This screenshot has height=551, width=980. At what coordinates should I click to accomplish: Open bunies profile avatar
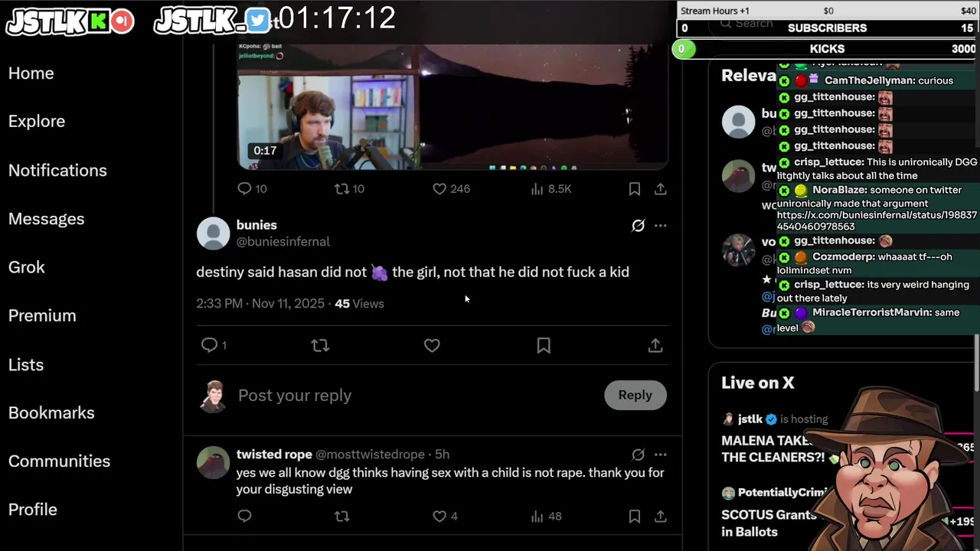213,233
